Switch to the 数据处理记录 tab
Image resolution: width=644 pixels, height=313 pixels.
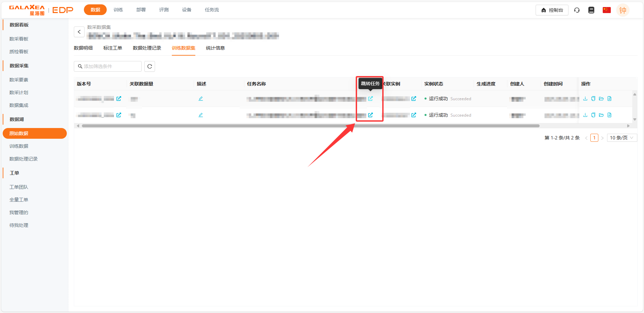[x=147, y=48]
